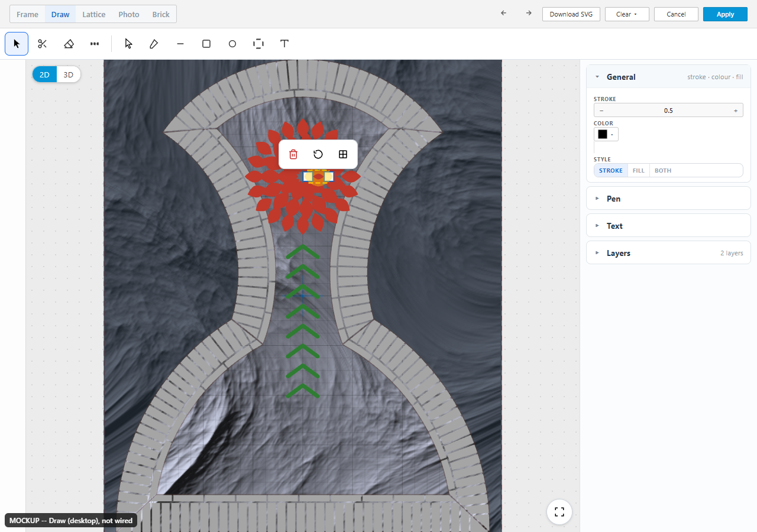Screen dimensions: 757x532
Task: Set style to STROKE
Action: tap(611, 170)
